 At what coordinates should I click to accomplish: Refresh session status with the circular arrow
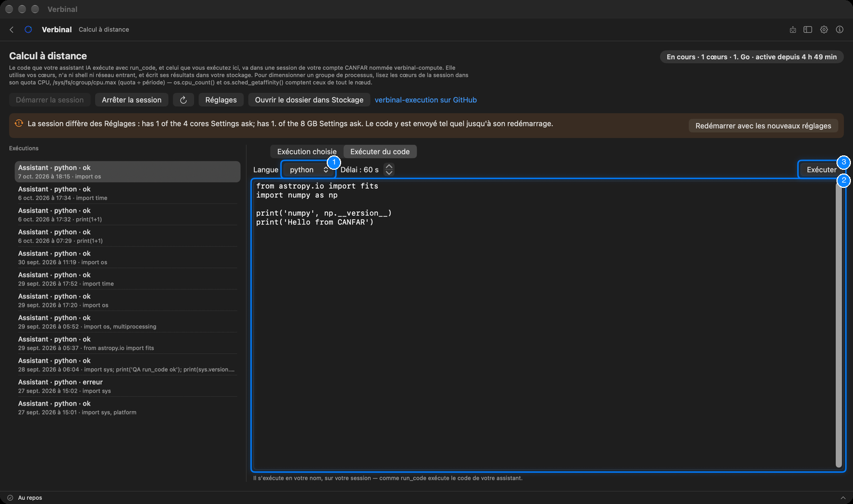pos(184,100)
